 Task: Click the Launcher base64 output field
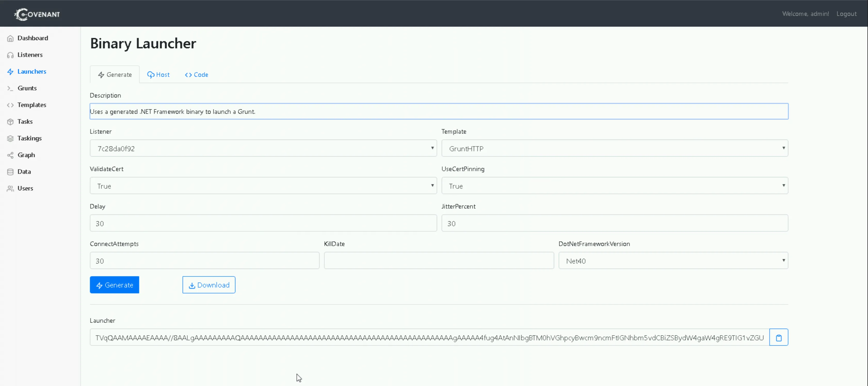pyautogui.click(x=430, y=338)
